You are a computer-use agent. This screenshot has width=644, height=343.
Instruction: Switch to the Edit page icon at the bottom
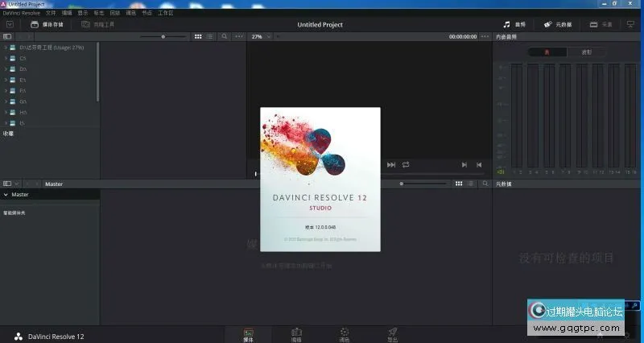296,333
